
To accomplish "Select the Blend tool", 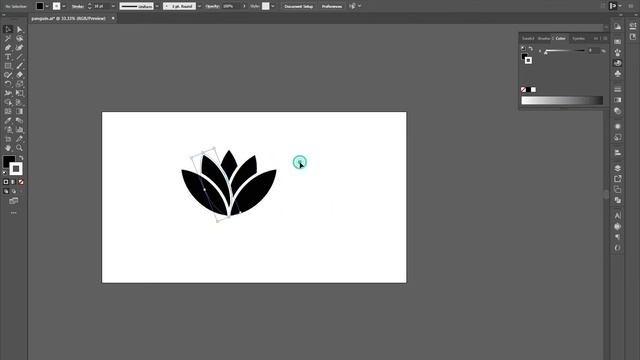I will click(x=20, y=121).
